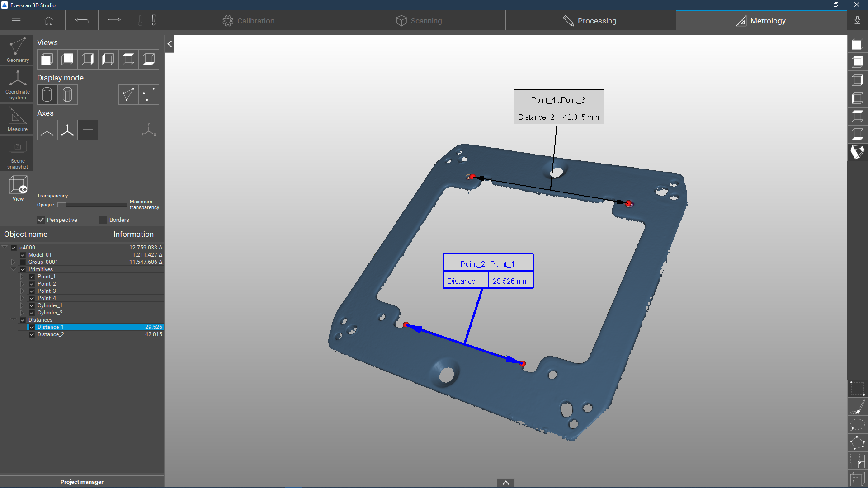Toggle the Perspective checkbox
868x488 pixels.
point(41,220)
